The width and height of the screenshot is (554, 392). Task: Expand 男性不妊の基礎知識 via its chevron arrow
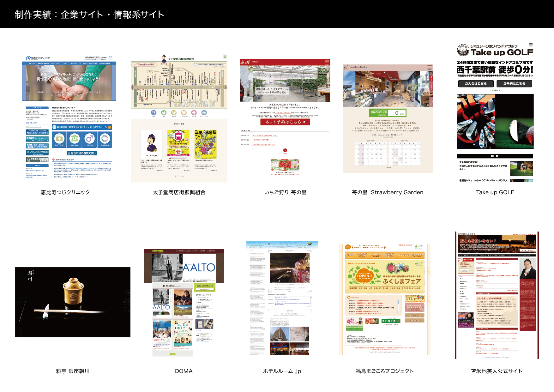click(95, 154)
